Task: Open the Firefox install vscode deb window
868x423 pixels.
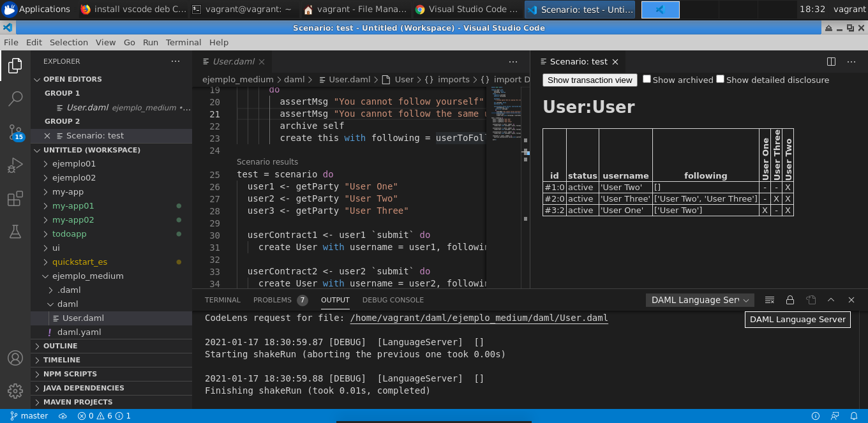Action: point(133,9)
